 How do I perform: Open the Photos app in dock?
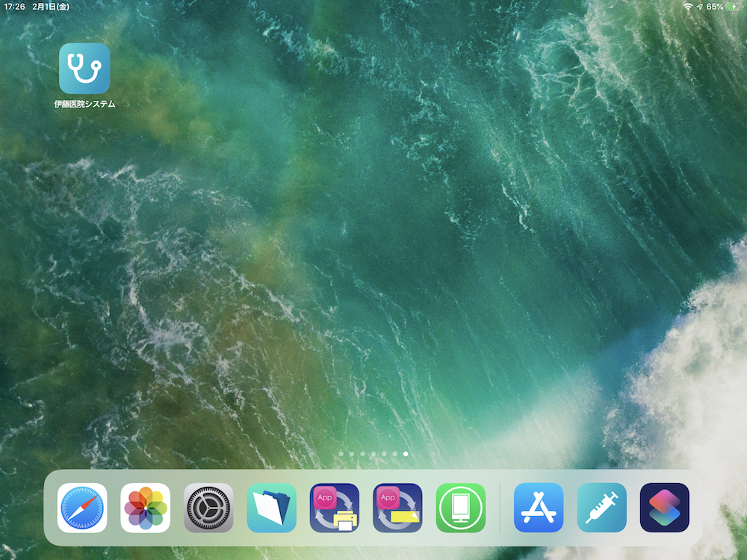[146, 508]
